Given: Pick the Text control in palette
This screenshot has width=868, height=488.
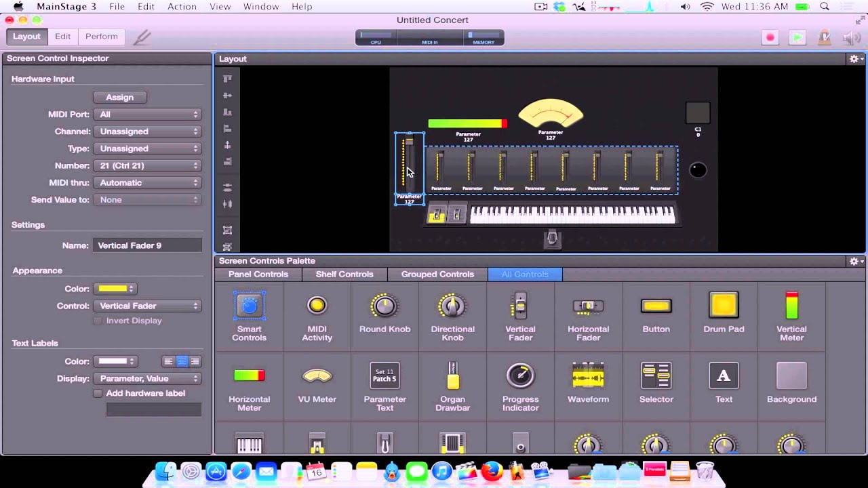Looking at the screenshot, I should [724, 375].
